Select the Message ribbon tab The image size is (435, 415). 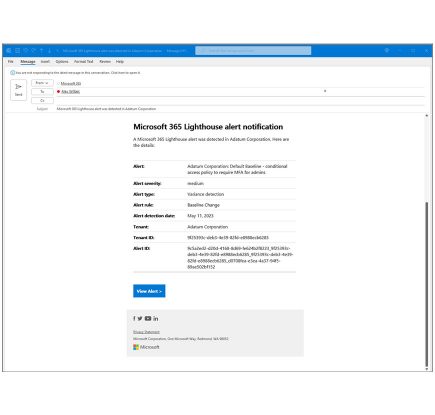[28, 62]
